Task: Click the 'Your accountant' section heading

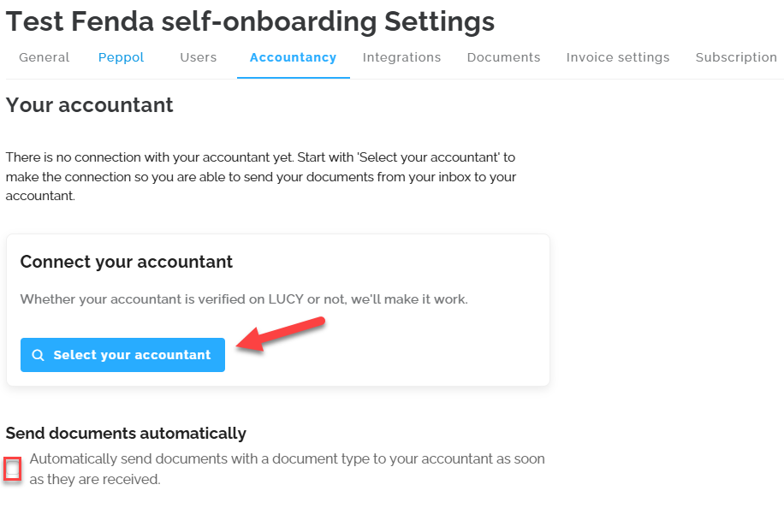Action: click(90, 105)
